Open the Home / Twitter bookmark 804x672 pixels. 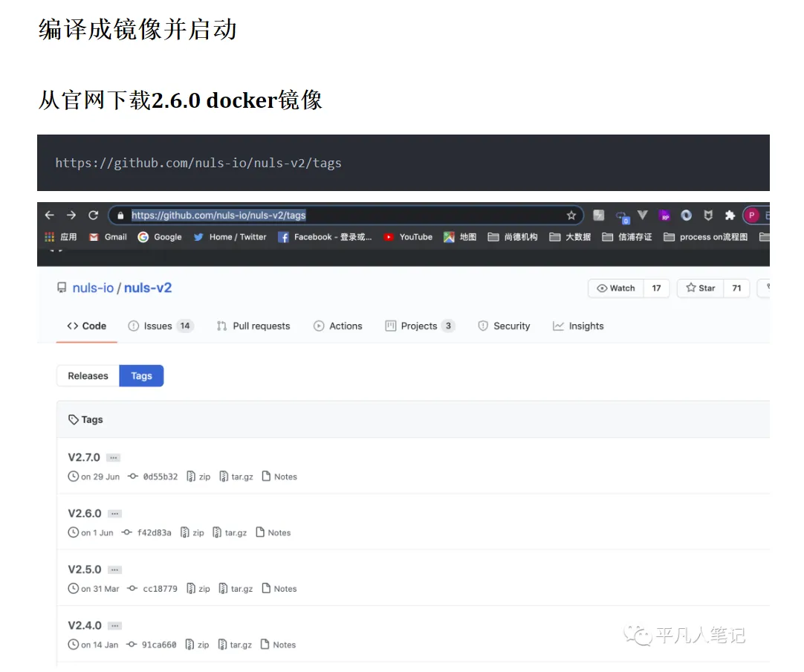(x=230, y=237)
